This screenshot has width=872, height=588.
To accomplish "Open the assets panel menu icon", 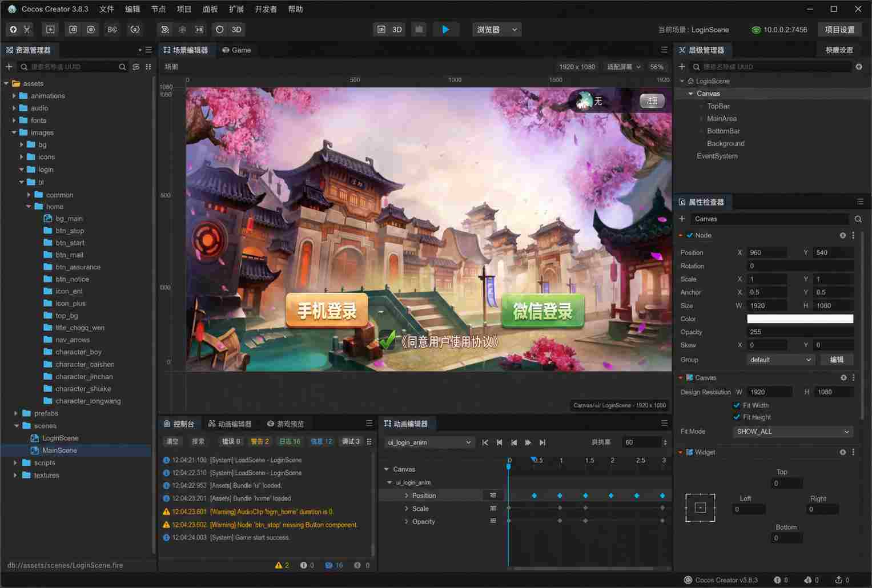I will 148,50.
